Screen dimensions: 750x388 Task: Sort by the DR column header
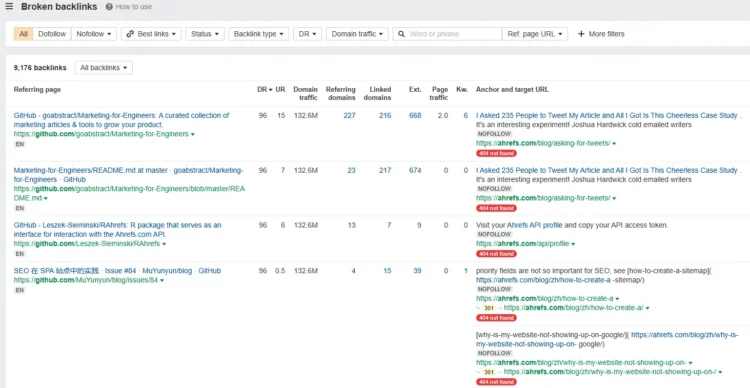pos(265,89)
